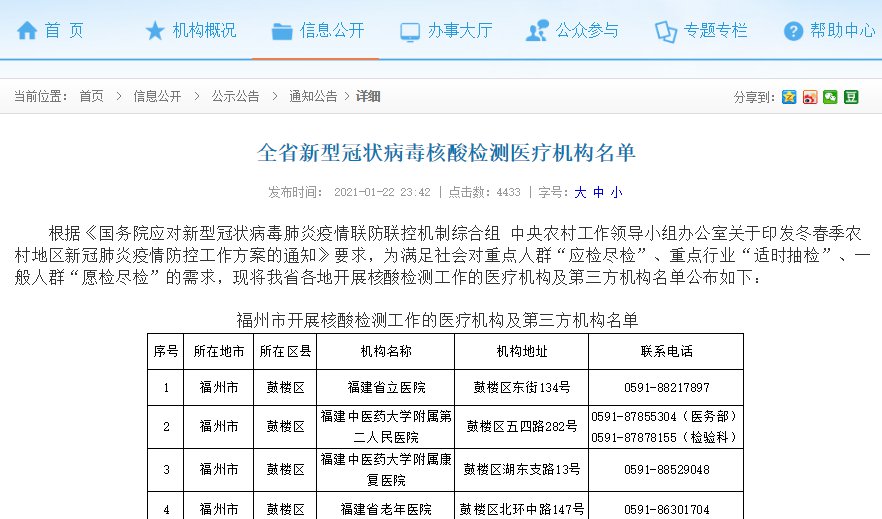Click the 所在地市 column header
Screen dimensions: 882x519
[x=219, y=351]
